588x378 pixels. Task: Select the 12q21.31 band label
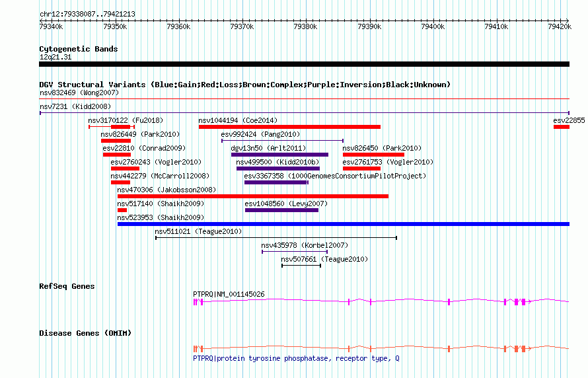pyautogui.click(x=55, y=57)
